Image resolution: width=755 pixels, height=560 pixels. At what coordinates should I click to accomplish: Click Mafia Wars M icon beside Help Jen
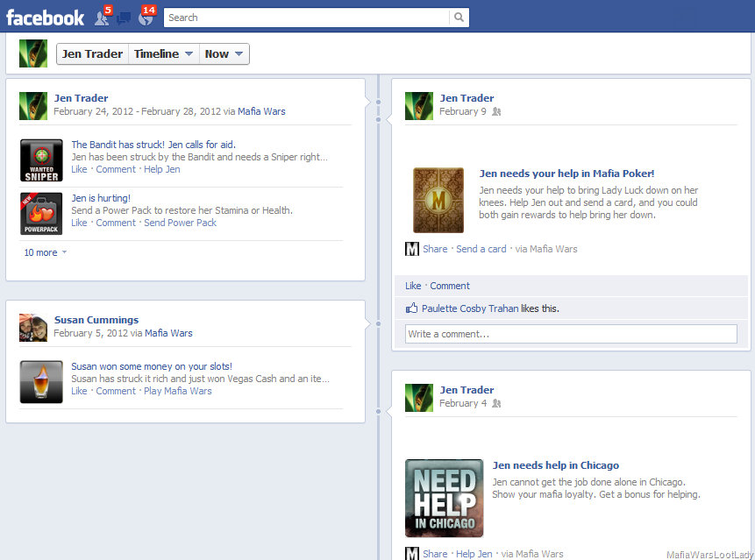[x=412, y=553]
